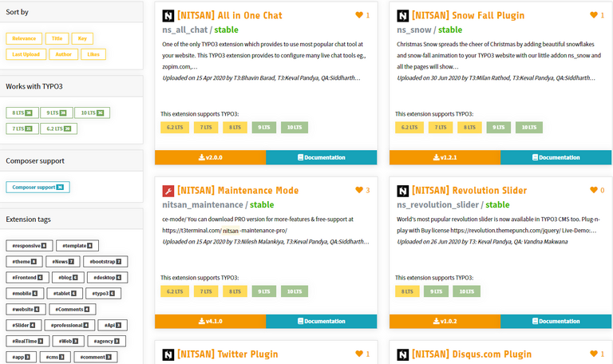Sort the list by Likes

pos(93,54)
